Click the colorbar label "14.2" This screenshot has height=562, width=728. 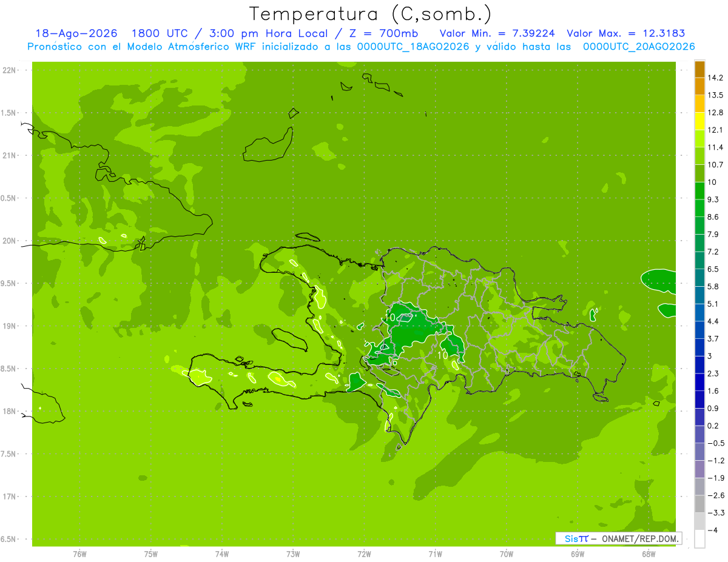pos(715,78)
